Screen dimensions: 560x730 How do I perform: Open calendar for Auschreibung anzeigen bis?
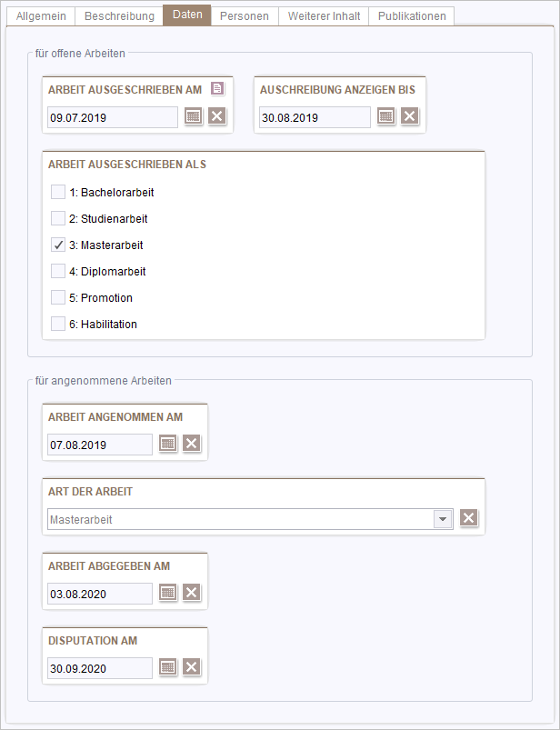point(385,116)
